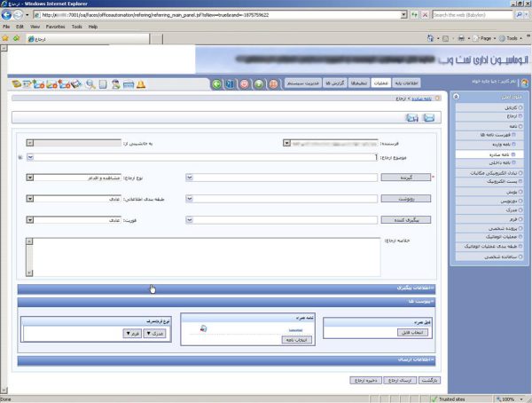Switch to the مدیریت سیستم tab
This screenshot has height=403, width=532.
tap(302, 83)
